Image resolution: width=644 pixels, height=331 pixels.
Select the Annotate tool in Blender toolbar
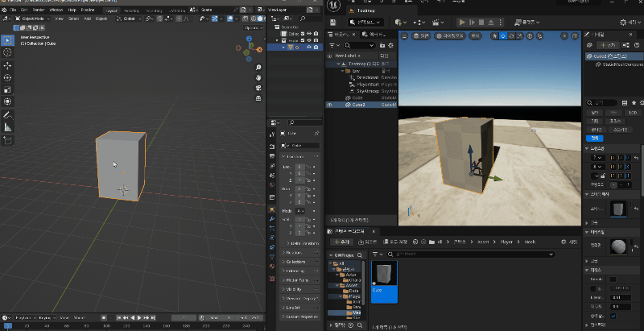point(8,115)
